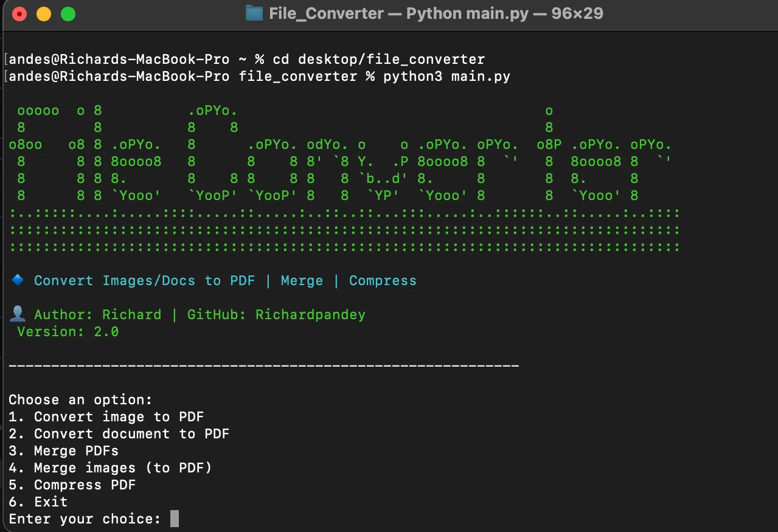Viewport: 778px width, 532px height.
Task: Click the Merge label in the header line
Action: point(302,280)
